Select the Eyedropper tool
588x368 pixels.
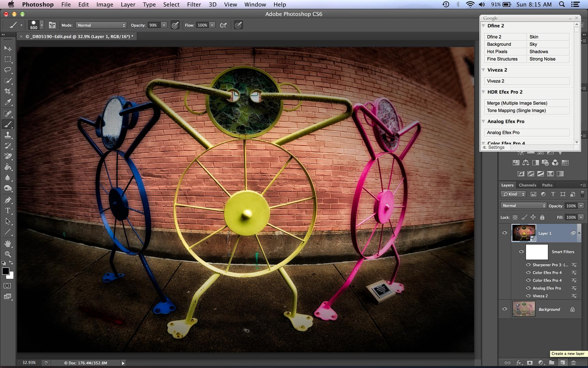[7, 102]
